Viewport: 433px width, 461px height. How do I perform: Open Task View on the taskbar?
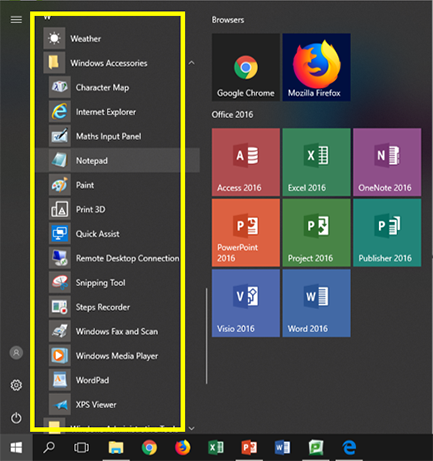82,447
